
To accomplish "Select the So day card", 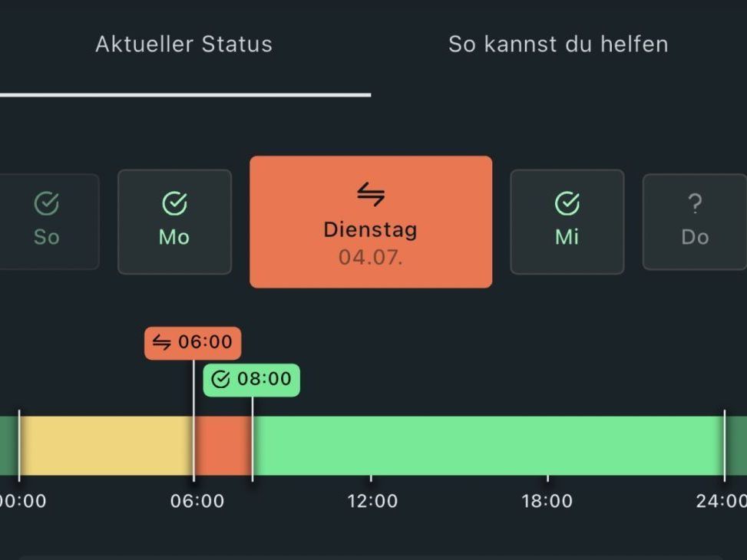I will pyautogui.click(x=48, y=222).
